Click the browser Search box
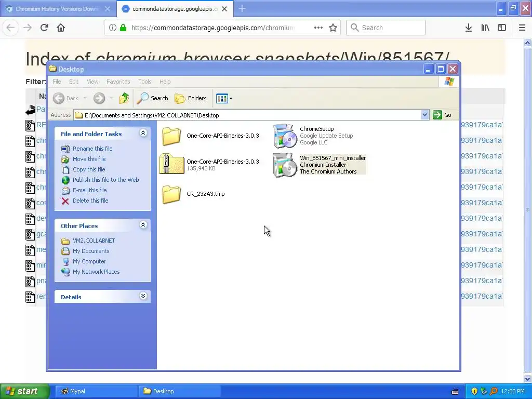The image size is (532, 399). (386, 28)
